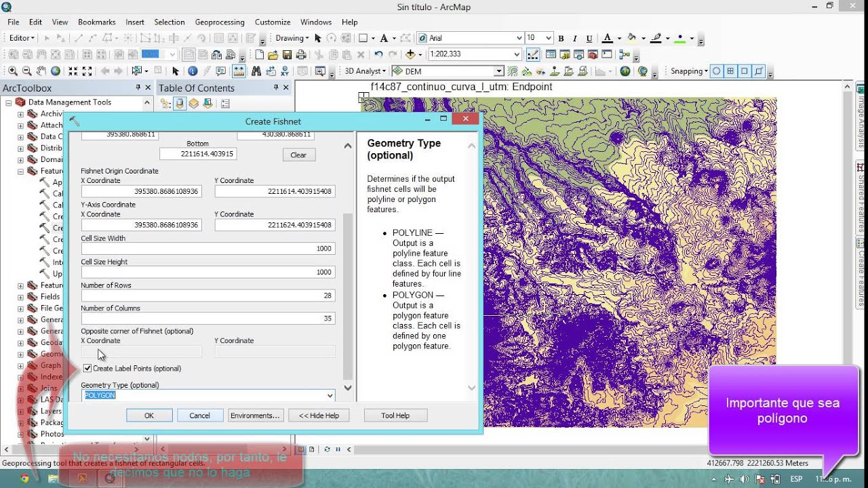Open the Windows menu
The height and width of the screenshot is (488, 868).
click(316, 22)
